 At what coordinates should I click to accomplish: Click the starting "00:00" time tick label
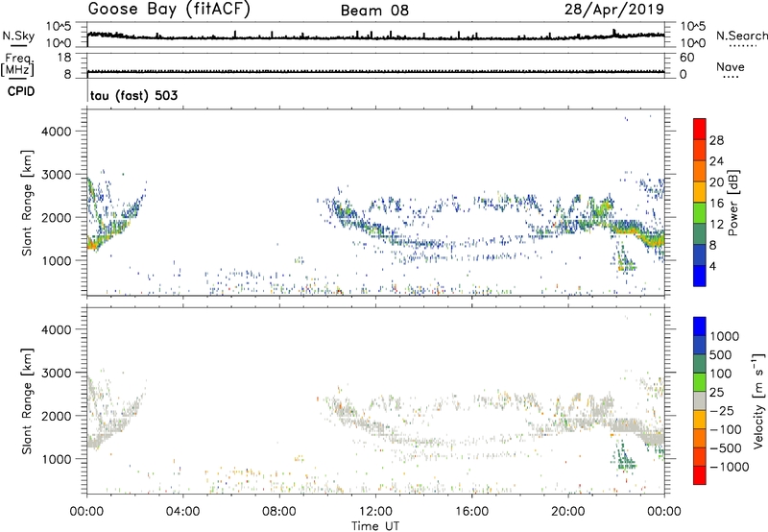point(86,512)
